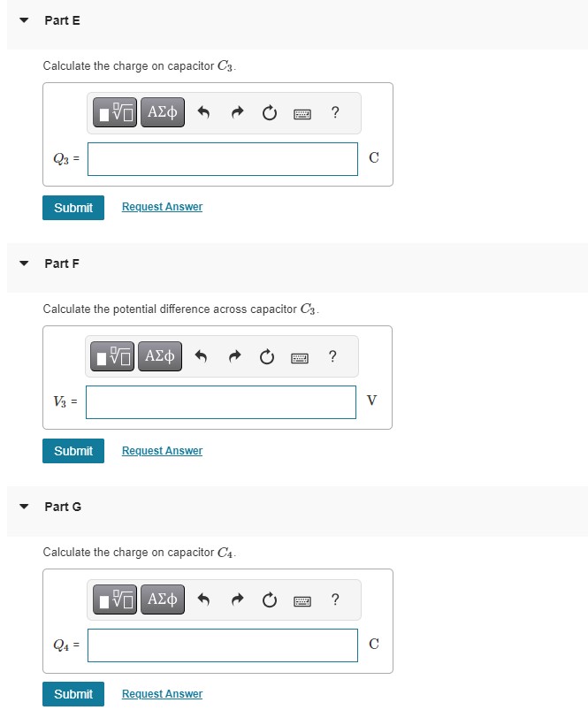Collapse the Part F section
Viewport: 588px width, 710px height.
[24, 263]
